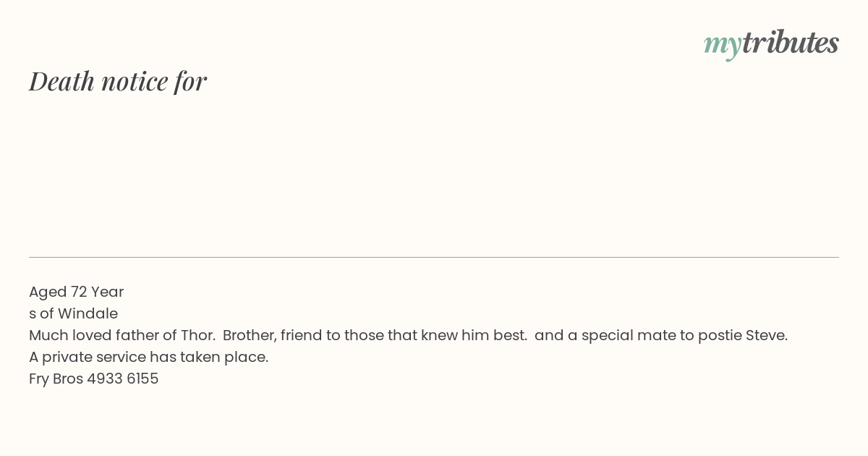This screenshot has height=456, width=868.
Task: Click the horizontal divider line
Action: pyautogui.click(x=434, y=257)
